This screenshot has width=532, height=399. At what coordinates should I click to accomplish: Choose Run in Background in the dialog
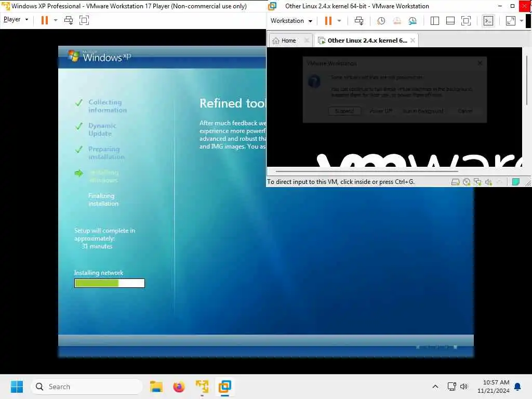coord(423,111)
